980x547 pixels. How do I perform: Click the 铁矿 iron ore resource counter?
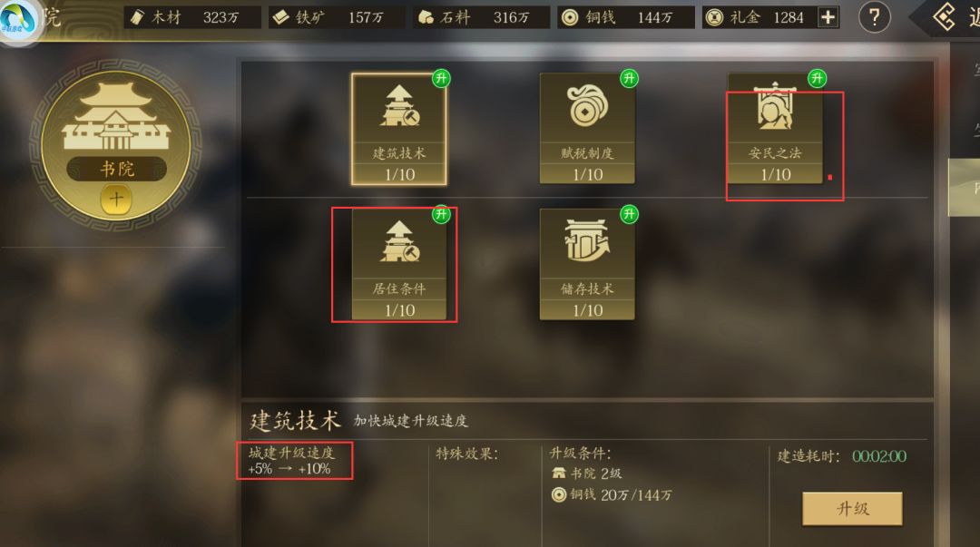337,17
